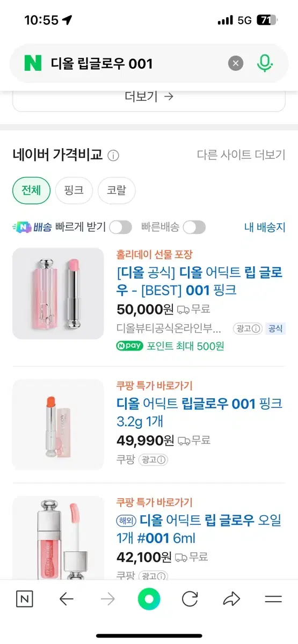298x644 pixels.
Task: Tap the green circle button in bottom bar
Action: [x=149, y=599]
